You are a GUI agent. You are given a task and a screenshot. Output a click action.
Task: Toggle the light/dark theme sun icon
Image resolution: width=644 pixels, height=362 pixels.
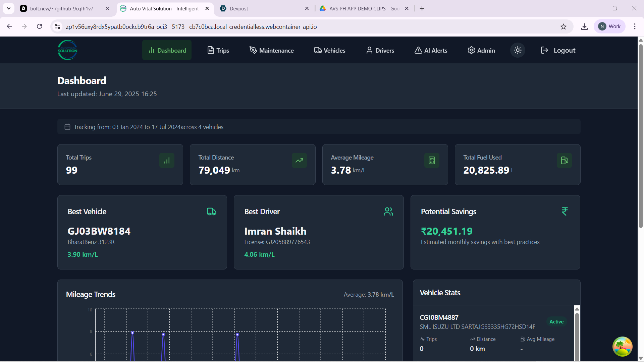[518, 50]
